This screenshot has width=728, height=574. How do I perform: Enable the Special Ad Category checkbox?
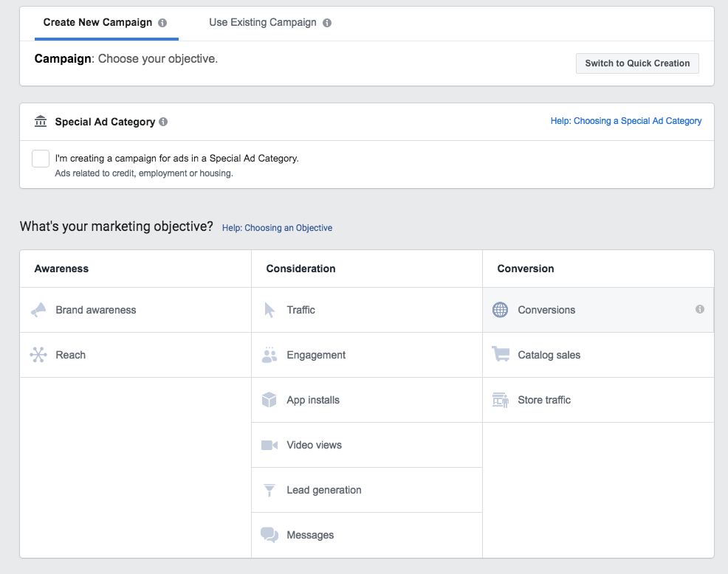[41, 159]
